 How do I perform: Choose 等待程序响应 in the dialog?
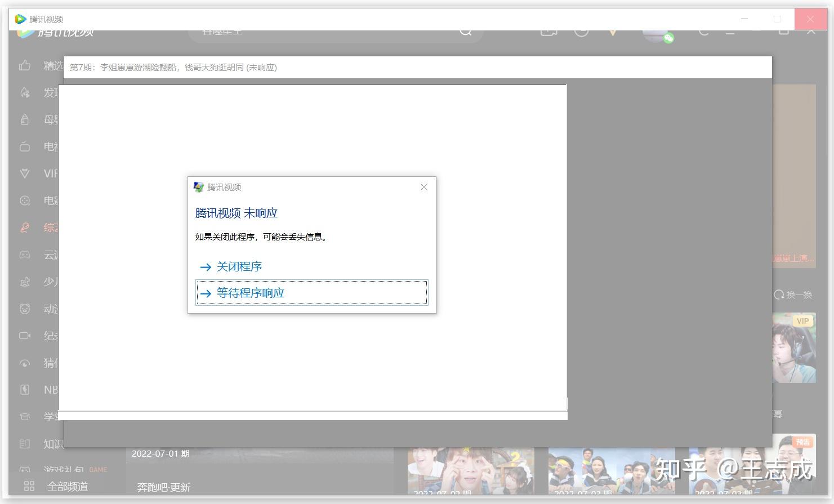click(x=311, y=293)
